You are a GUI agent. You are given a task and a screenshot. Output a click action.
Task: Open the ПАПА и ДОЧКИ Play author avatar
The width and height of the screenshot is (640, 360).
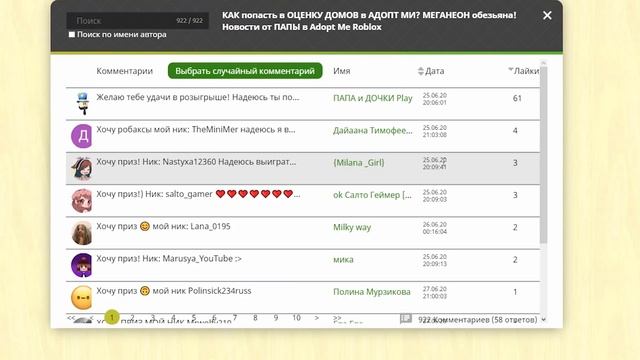tap(82, 104)
